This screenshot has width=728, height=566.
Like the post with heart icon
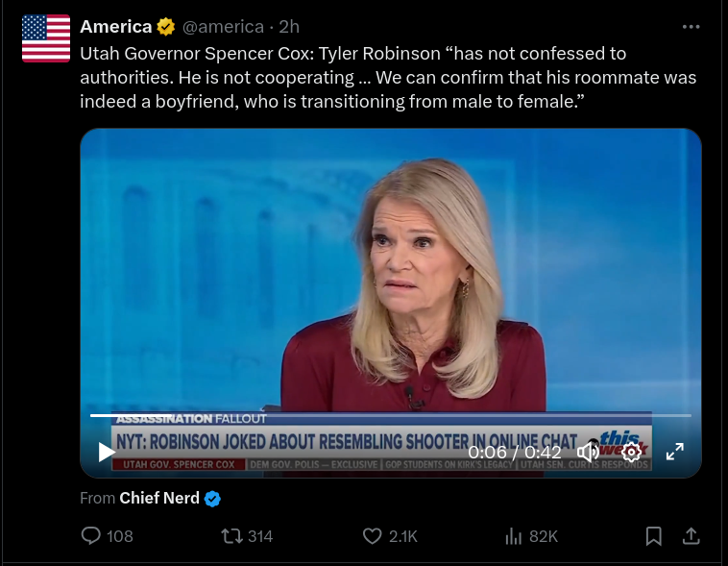click(x=372, y=536)
